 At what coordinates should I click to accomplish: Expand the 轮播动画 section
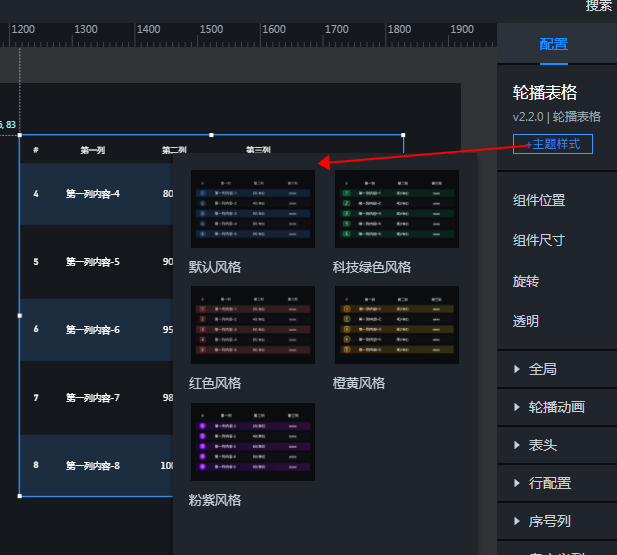(x=556, y=407)
